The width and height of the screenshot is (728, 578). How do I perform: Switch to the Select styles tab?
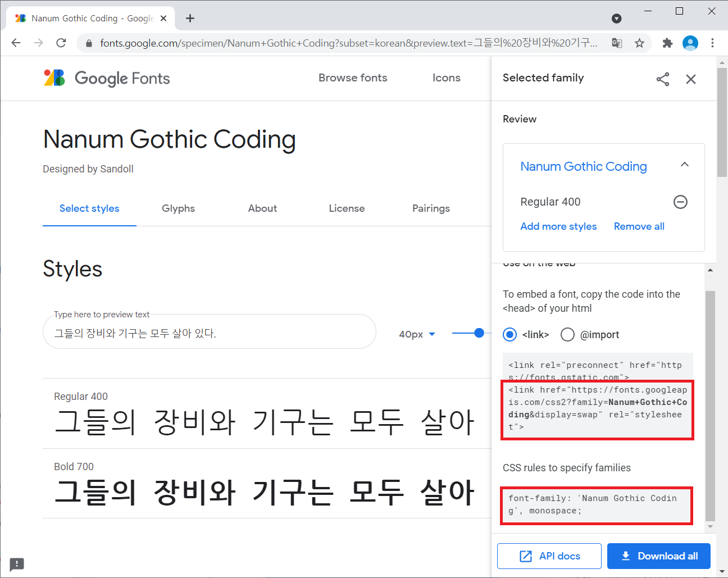pyautogui.click(x=89, y=208)
